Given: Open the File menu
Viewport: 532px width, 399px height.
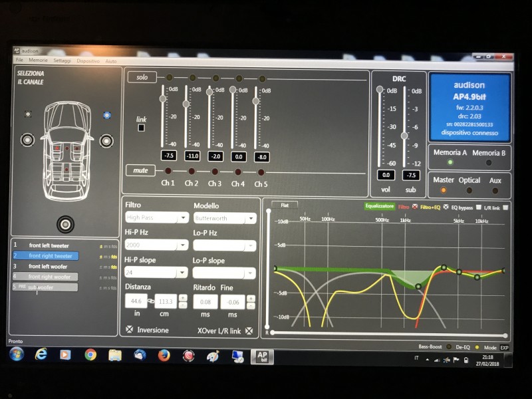Looking at the screenshot, I should pos(19,60).
